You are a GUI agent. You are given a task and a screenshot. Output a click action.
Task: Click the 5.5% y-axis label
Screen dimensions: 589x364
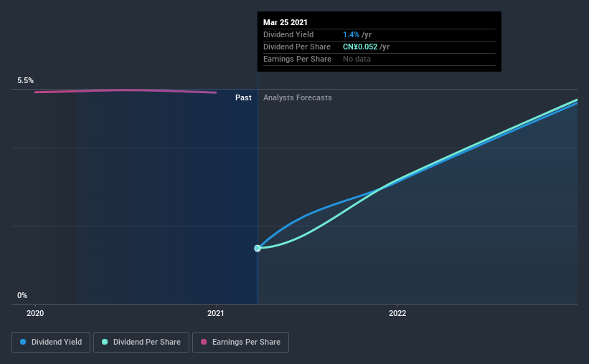(26, 82)
